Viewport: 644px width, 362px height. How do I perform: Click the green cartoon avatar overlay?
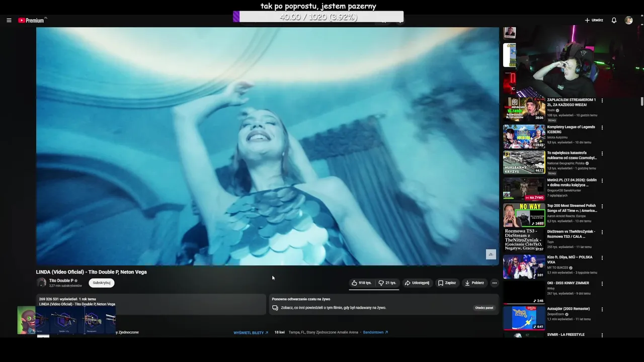[x=27, y=320]
